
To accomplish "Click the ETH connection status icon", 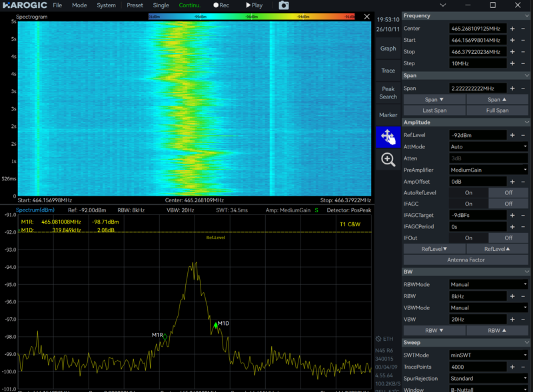I will pos(378,339).
